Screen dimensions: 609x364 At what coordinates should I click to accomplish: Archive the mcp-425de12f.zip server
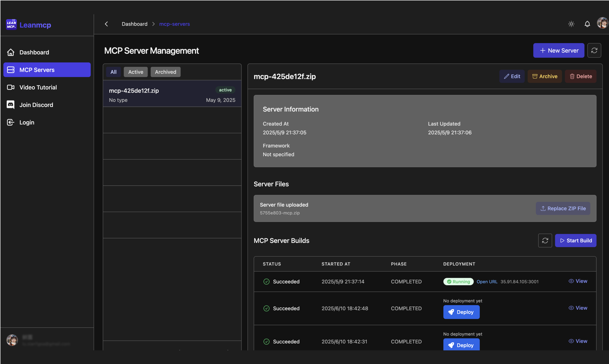[x=545, y=77]
